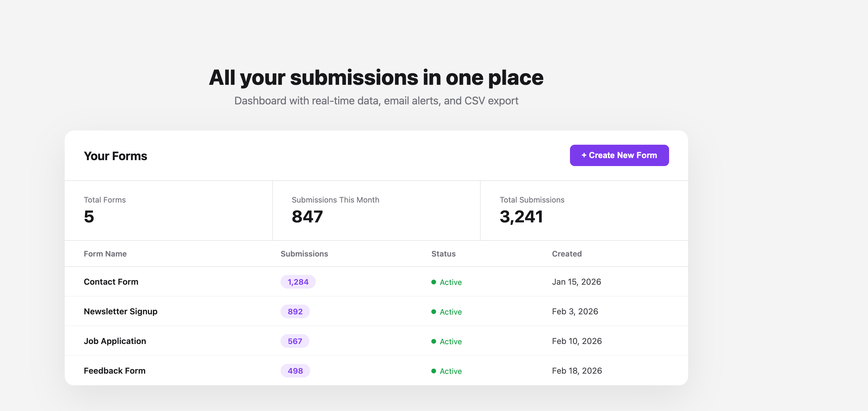Click Contact Form's green Active status dot
The image size is (868, 411).
(434, 282)
